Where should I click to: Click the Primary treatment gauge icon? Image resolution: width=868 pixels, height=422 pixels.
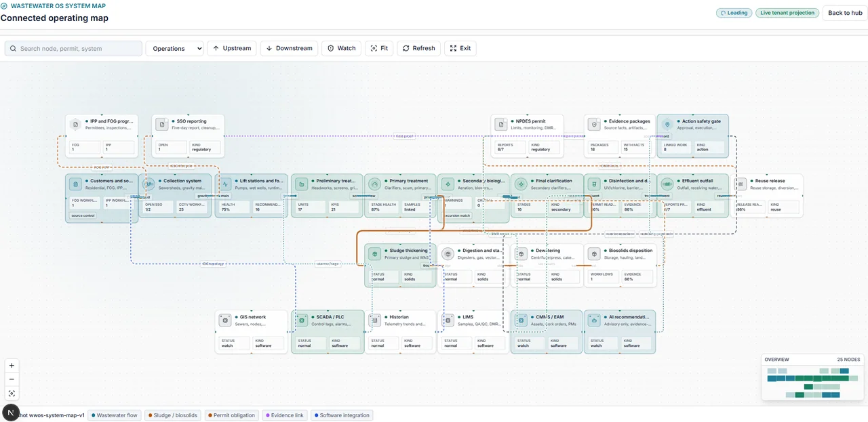tap(374, 184)
